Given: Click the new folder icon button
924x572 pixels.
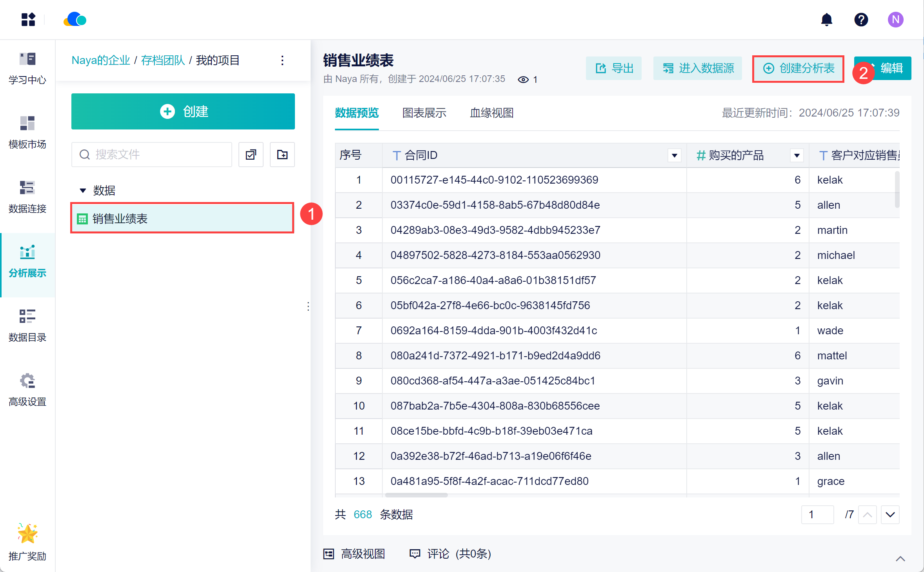Looking at the screenshot, I should [x=282, y=155].
